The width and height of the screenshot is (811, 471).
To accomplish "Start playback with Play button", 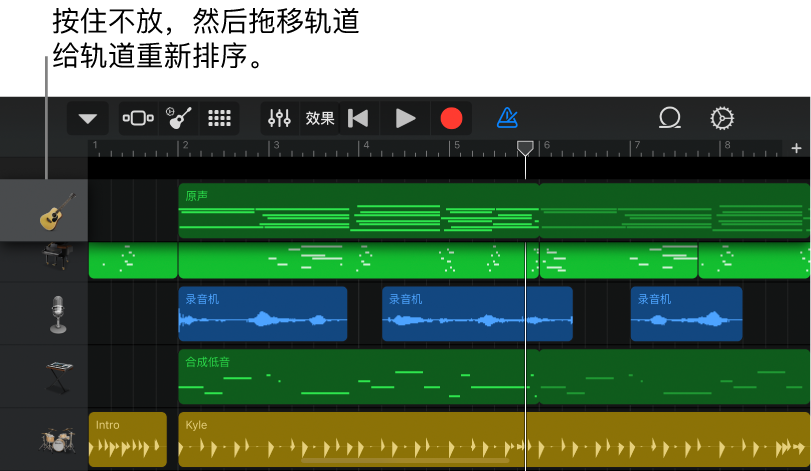I will click(x=405, y=118).
